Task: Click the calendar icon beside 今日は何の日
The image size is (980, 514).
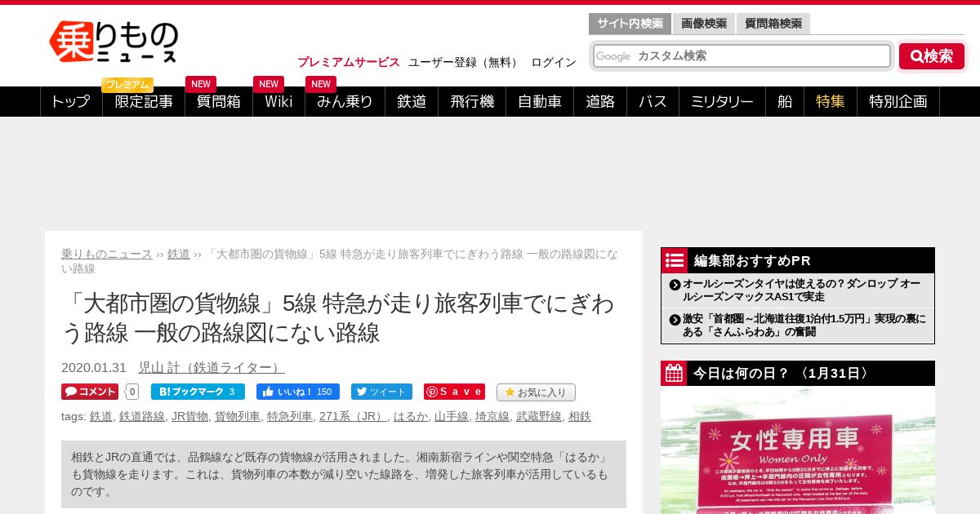Action: click(675, 374)
